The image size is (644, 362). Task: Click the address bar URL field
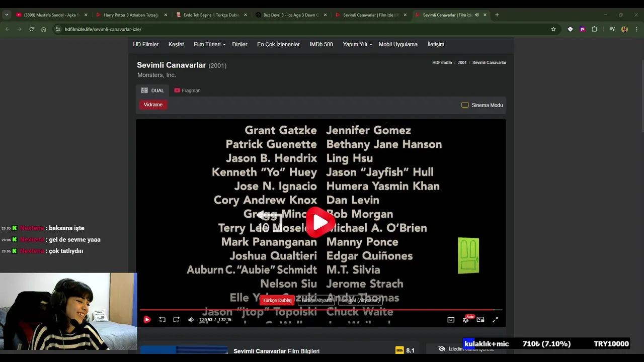[x=302, y=29]
